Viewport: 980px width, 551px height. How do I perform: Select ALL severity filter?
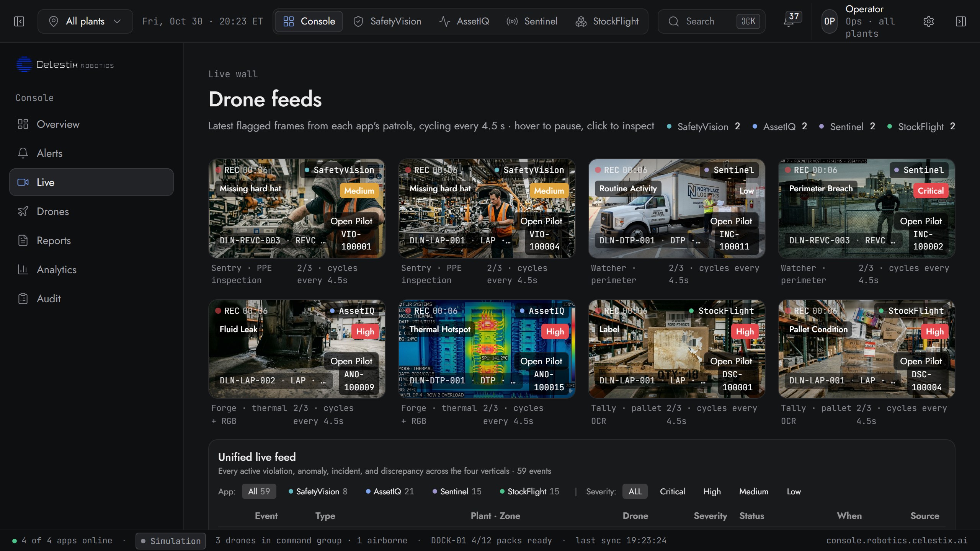pos(635,491)
